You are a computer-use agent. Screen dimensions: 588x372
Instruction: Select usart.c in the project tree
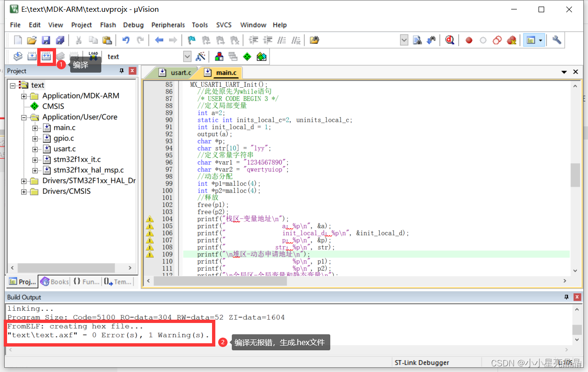tap(65, 149)
